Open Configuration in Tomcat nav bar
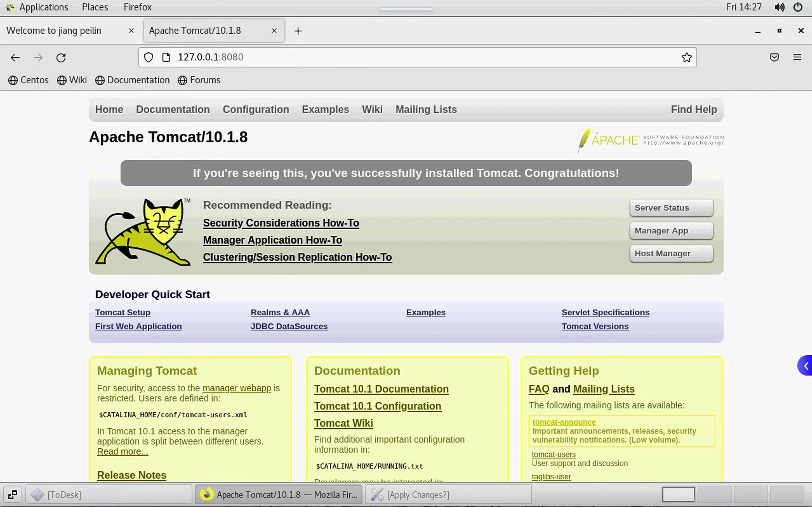The image size is (812, 507). 256,109
